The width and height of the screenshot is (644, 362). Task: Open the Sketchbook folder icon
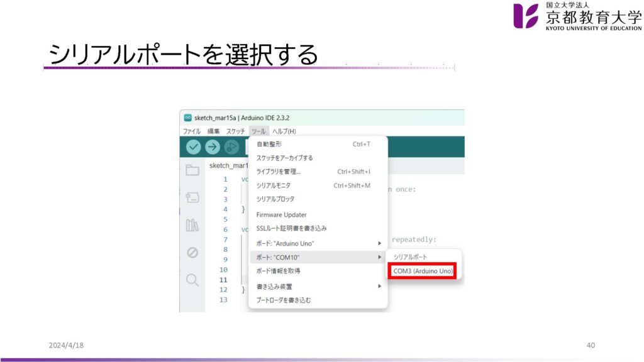[x=192, y=170]
